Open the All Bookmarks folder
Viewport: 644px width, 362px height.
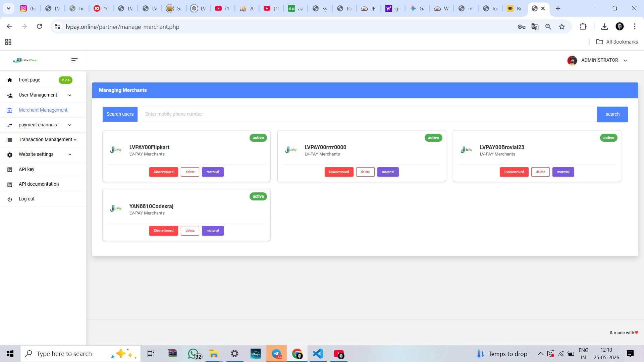coord(617,42)
